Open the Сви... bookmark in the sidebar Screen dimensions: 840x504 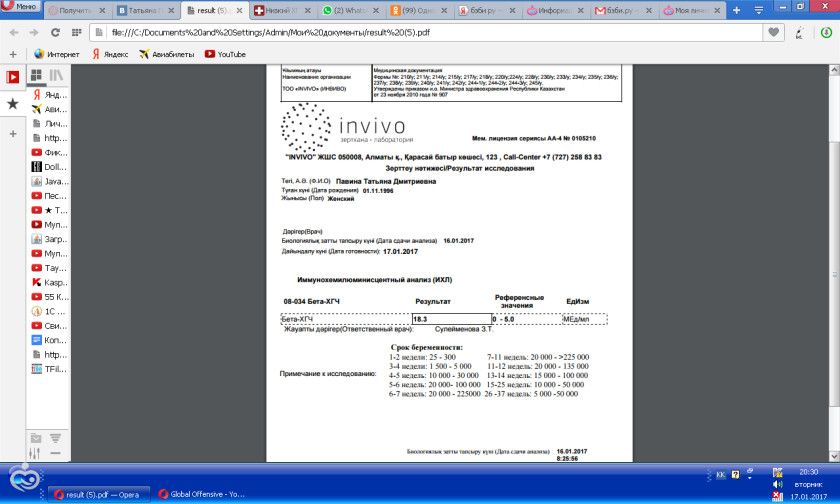click(49, 326)
